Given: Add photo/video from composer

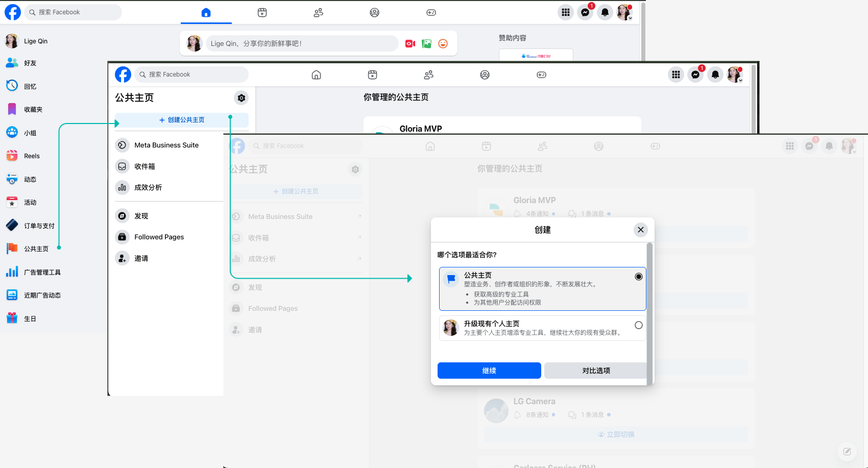Looking at the screenshot, I should [x=427, y=44].
